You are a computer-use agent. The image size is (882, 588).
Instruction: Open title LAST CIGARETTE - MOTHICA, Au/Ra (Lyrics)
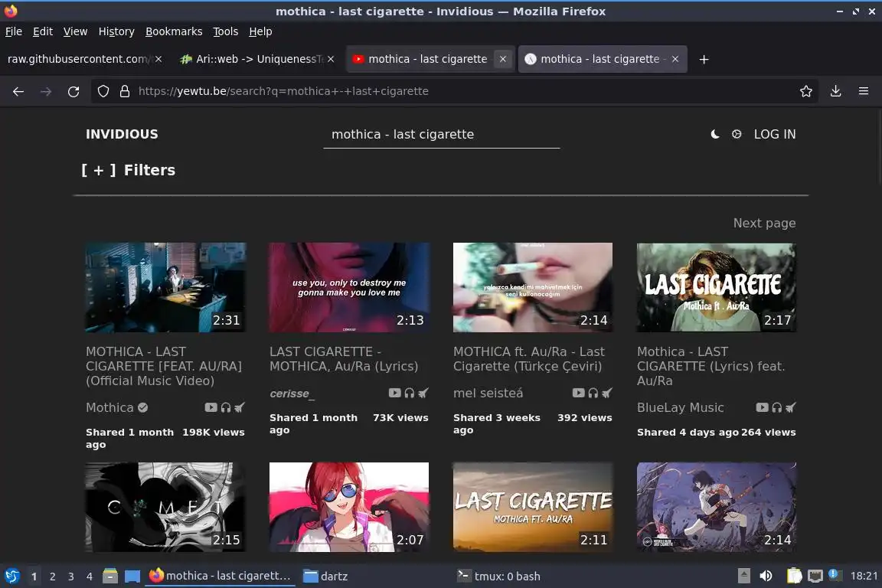(344, 359)
